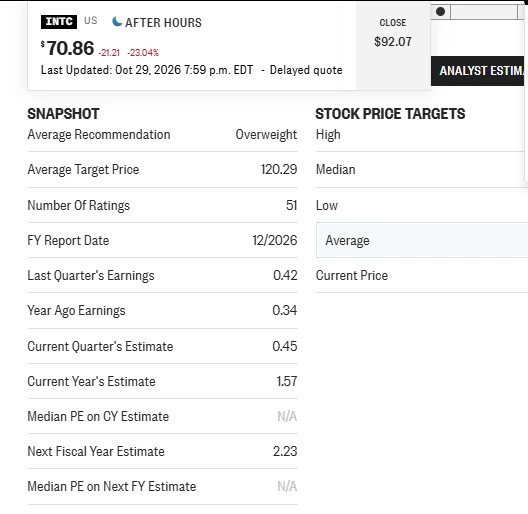
Task: Click the INTC ticker badge
Action: (59, 22)
